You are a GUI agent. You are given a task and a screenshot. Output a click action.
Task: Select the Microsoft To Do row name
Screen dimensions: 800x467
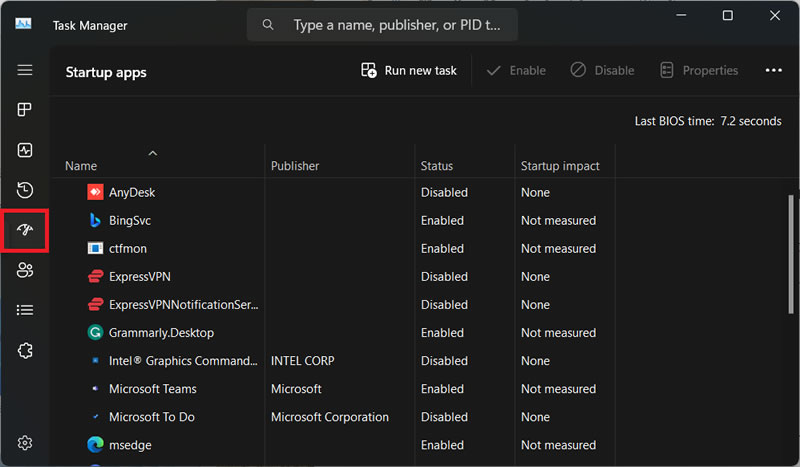click(x=152, y=417)
